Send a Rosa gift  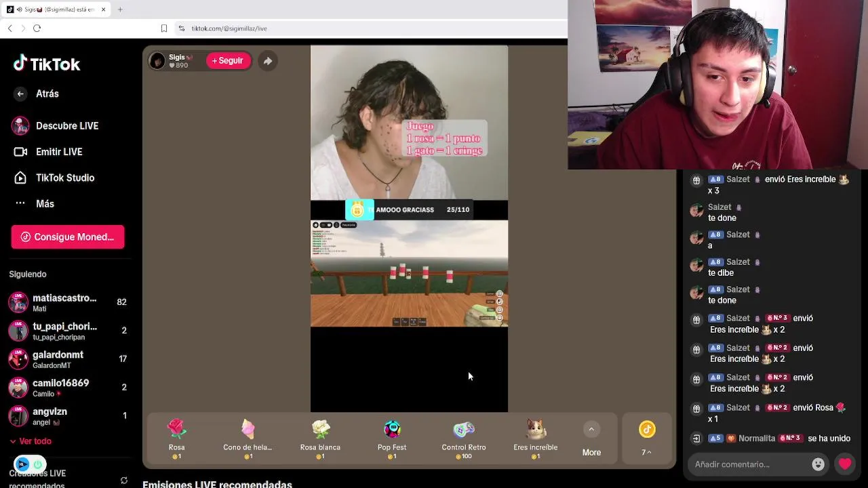click(x=176, y=439)
